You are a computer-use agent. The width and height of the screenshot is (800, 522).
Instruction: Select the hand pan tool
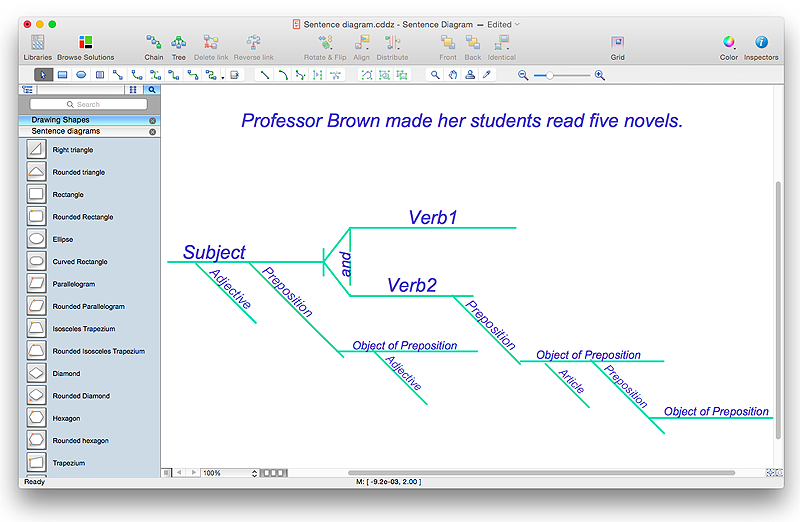click(452, 75)
